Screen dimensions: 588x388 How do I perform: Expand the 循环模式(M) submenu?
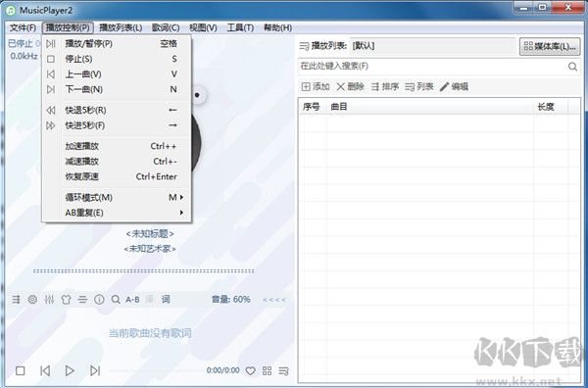[117, 197]
